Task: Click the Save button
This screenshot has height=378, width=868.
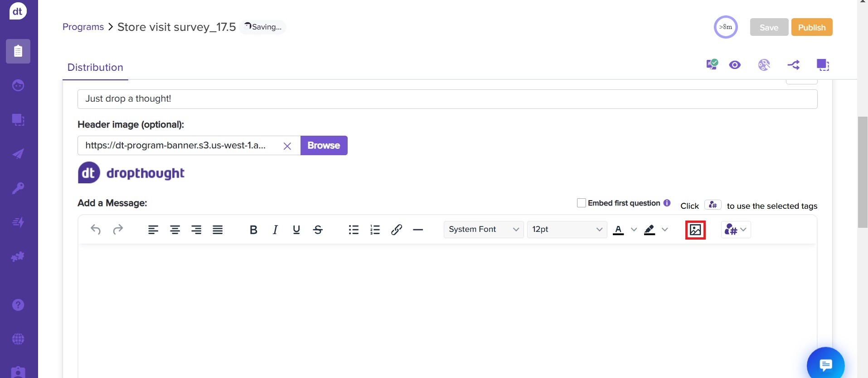Action: click(x=769, y=27)
